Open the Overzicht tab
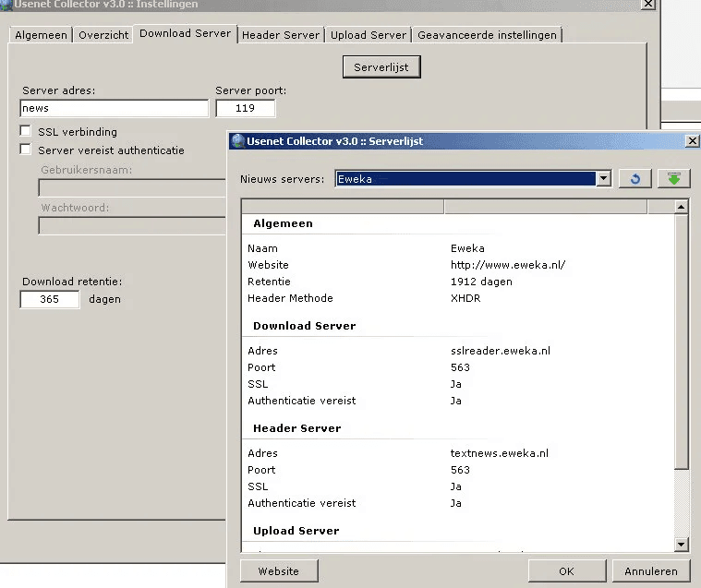The height and width of the screenshot is (588, 701). pos(103,35)
